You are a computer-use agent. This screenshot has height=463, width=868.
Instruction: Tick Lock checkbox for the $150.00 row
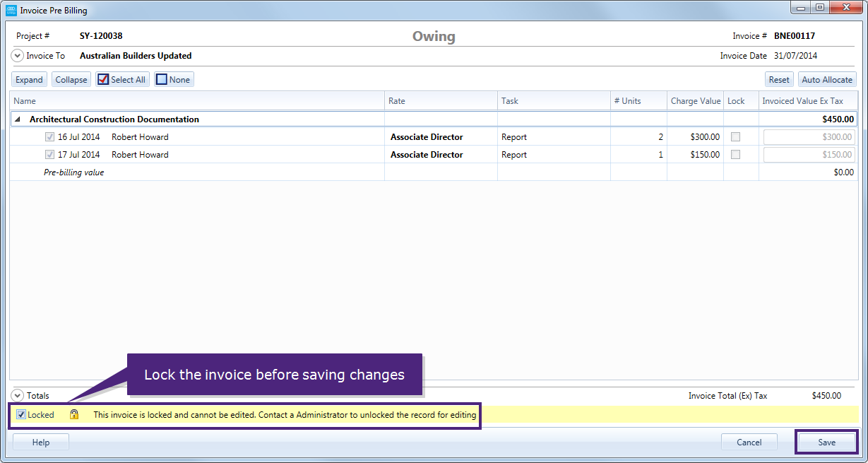735,155
